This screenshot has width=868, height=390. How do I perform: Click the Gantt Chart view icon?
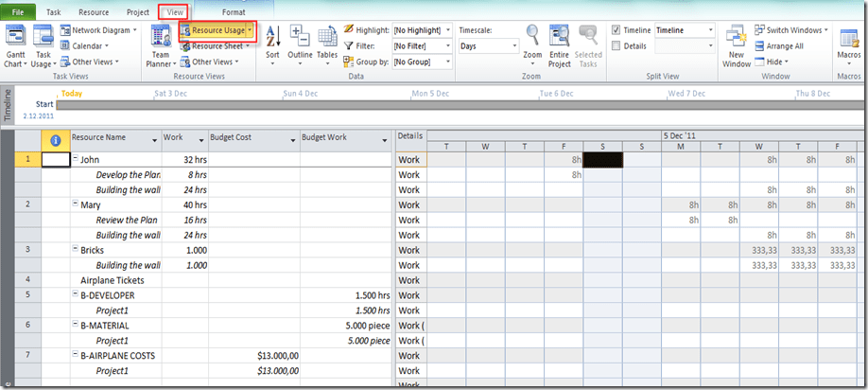point(14,38)
